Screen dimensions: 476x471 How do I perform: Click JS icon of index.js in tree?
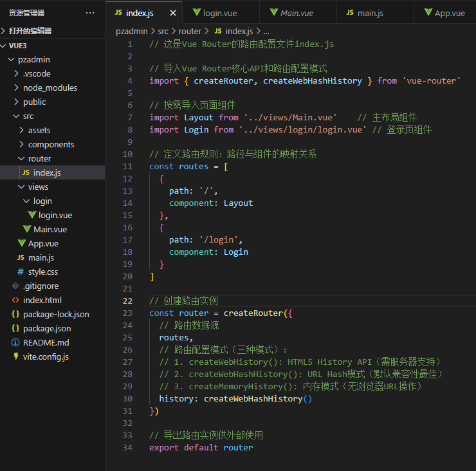tap(26, 172)
